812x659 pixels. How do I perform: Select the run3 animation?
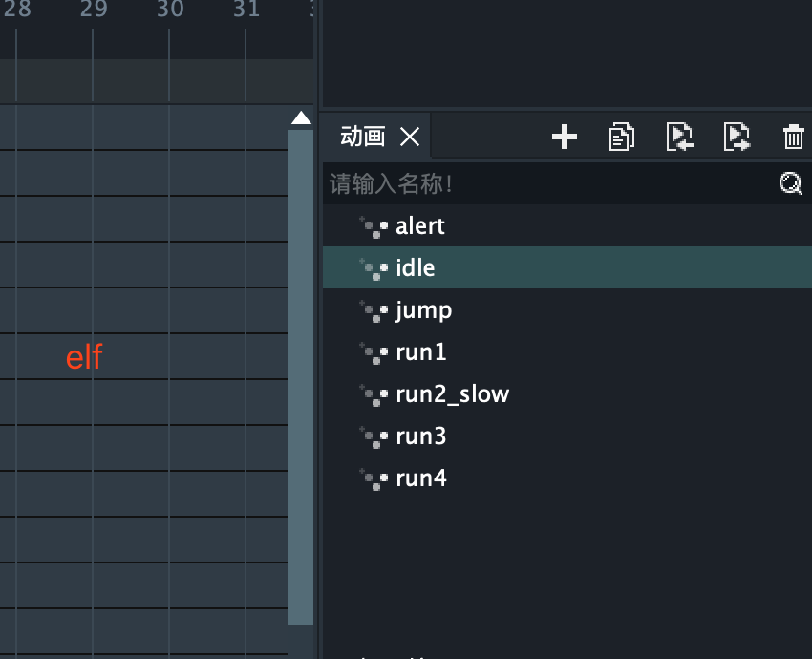tap(421, 436)
